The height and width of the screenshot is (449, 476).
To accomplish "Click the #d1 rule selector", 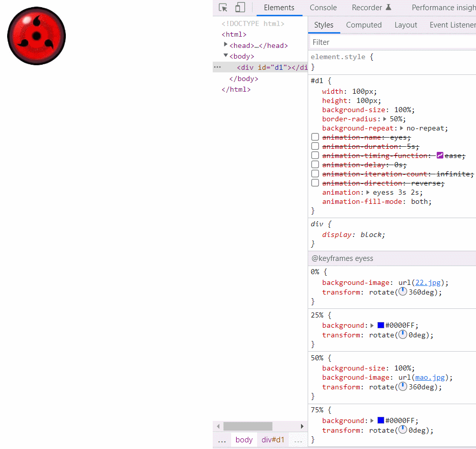I will click(x=317, y=81).
